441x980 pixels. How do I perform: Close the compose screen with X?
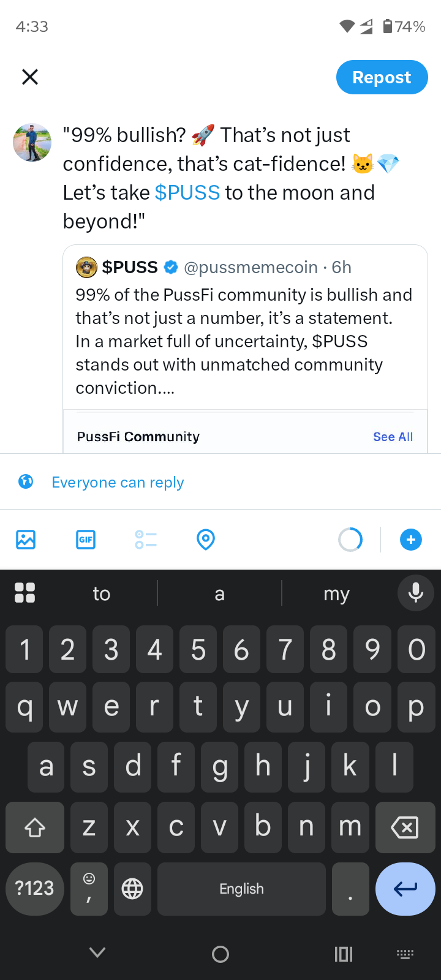(x=30, y=77)
